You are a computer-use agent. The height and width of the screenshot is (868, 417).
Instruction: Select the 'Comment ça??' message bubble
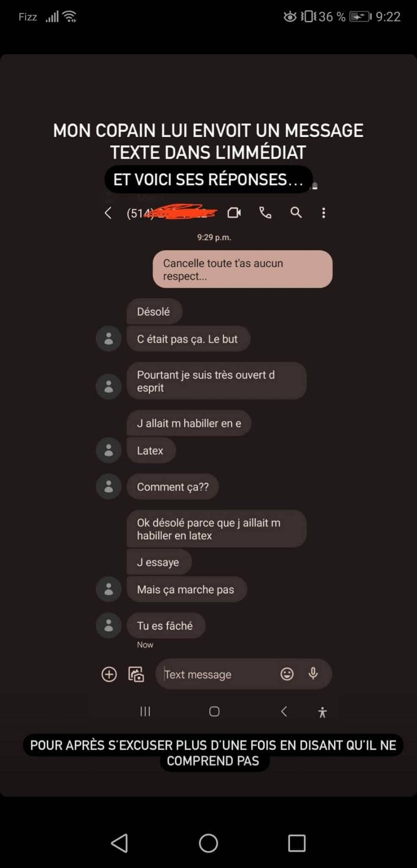[173, 487]
